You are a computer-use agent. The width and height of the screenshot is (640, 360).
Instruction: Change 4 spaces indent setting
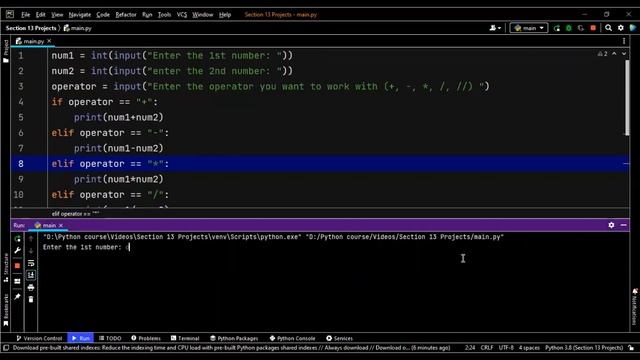(x=529, y=348)
